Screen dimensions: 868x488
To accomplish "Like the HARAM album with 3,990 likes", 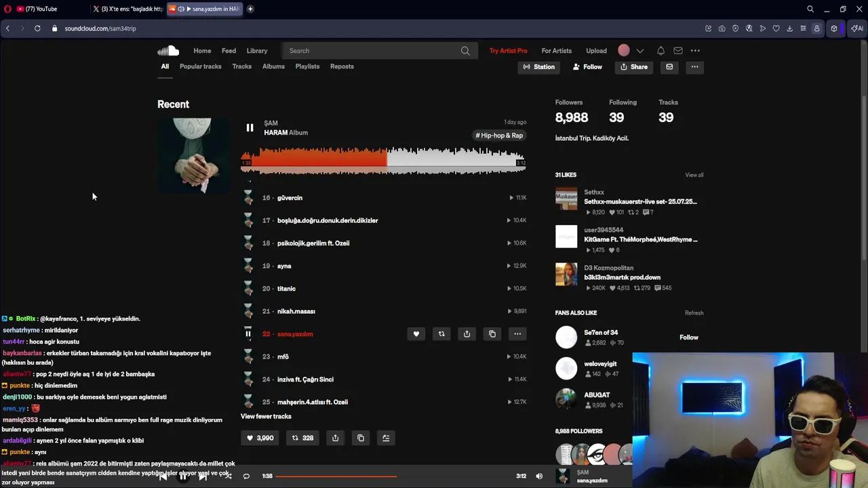I will 260,438.
